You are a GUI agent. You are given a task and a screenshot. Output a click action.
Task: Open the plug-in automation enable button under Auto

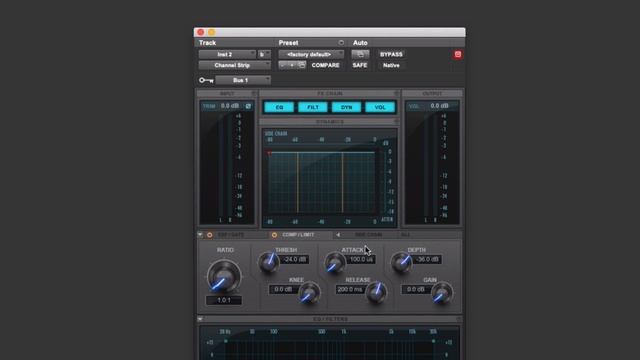360,54
